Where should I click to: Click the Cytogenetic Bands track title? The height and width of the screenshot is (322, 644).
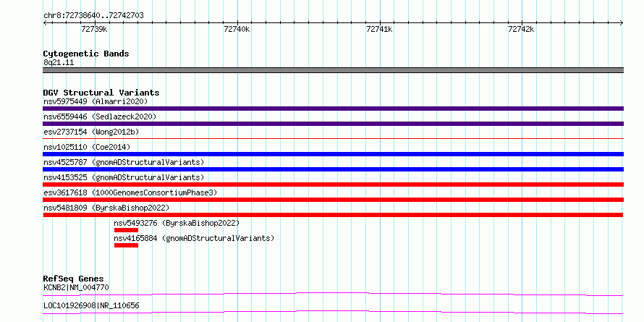click(86, 54)
